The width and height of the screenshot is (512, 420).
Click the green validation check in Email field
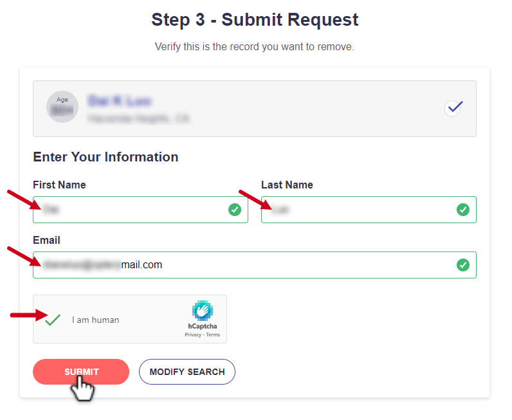point(463,265)
